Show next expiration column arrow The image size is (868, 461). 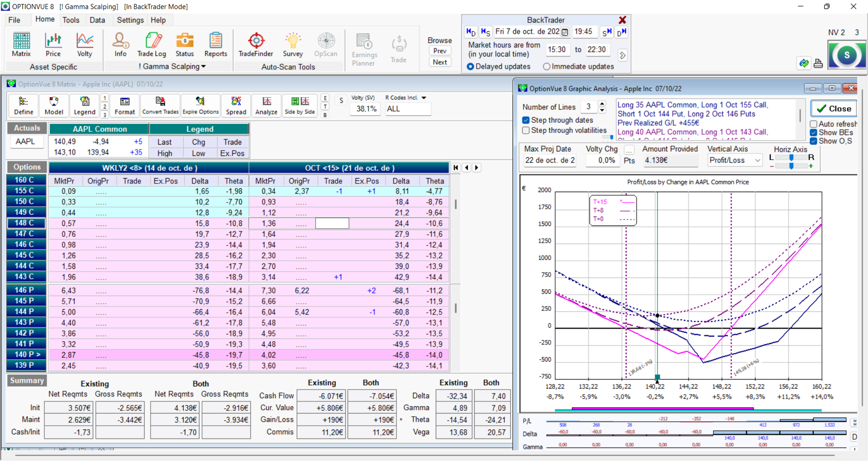477,168
